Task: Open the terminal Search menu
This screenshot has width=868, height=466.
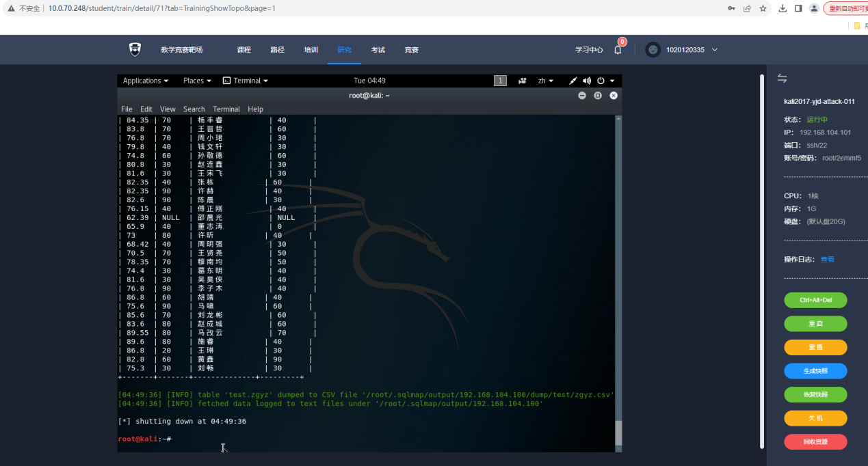Action: (194, 109)
